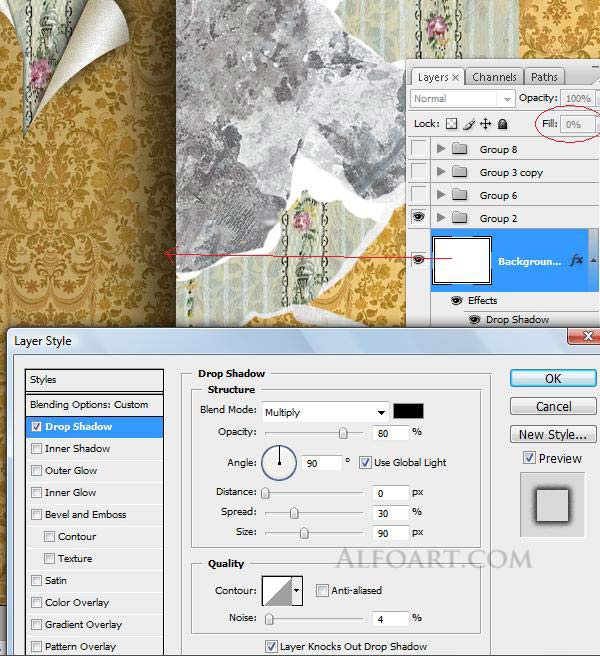The height and width of the screenshot is (656, 600).
Task: Click the lock all padlock icon
Action: (503, 124)
